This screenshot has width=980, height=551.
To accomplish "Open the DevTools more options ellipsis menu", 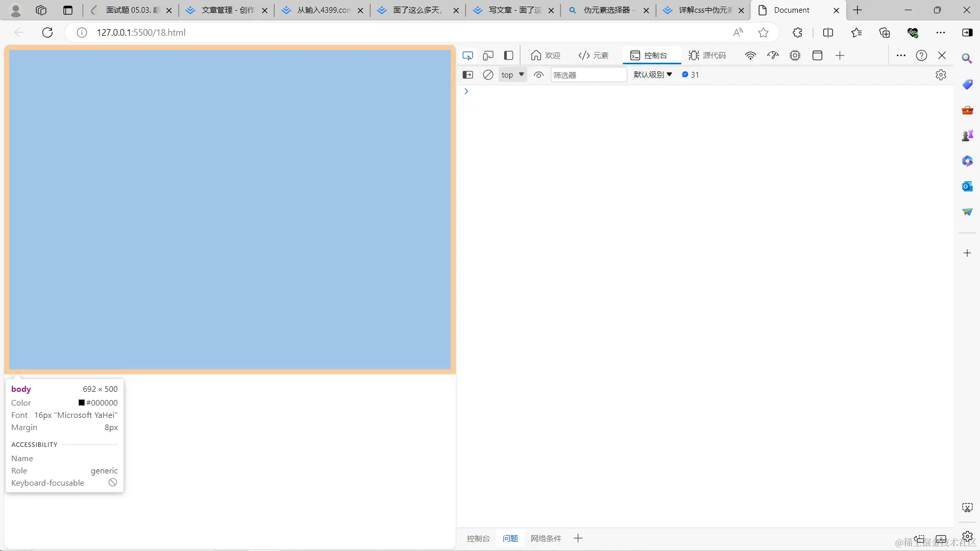I will 901,56.
